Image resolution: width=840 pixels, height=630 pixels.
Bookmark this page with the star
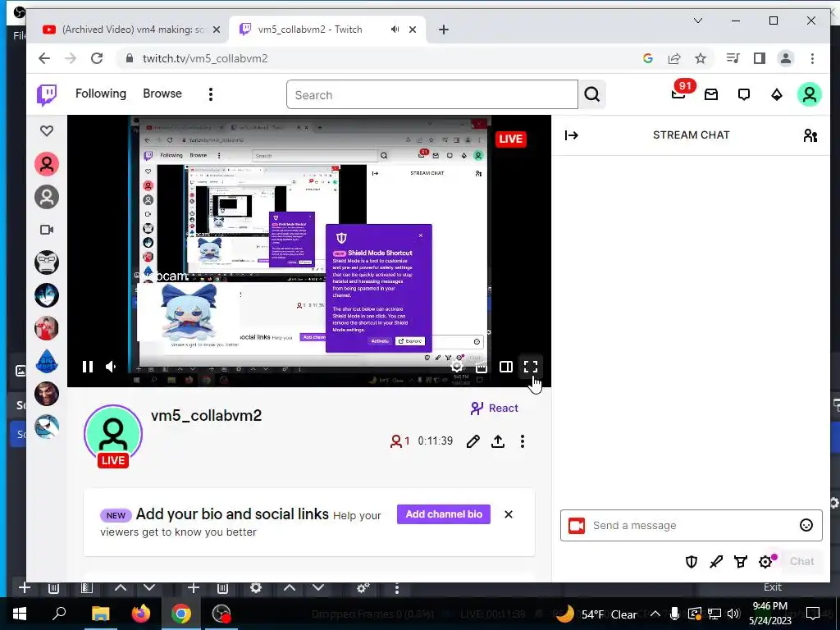click(x=701, y=58)
